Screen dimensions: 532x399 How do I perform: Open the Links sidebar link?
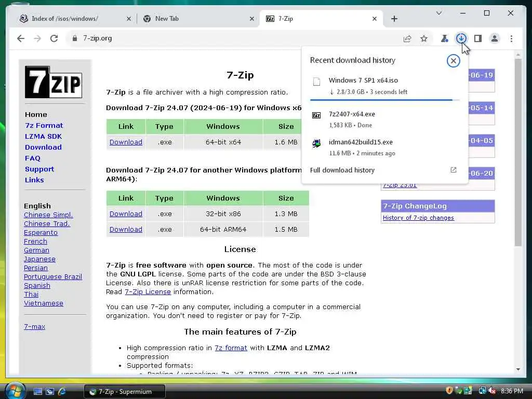pyautogui.click(x=34, y=180)
